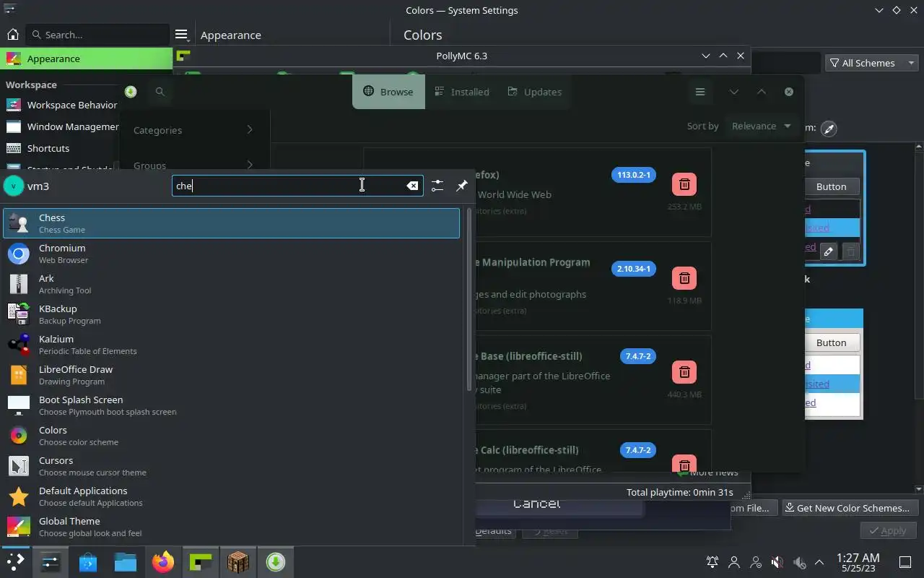924x578 pixels.
Task: Go to System Settings home icon
Action: coord(12,34)
